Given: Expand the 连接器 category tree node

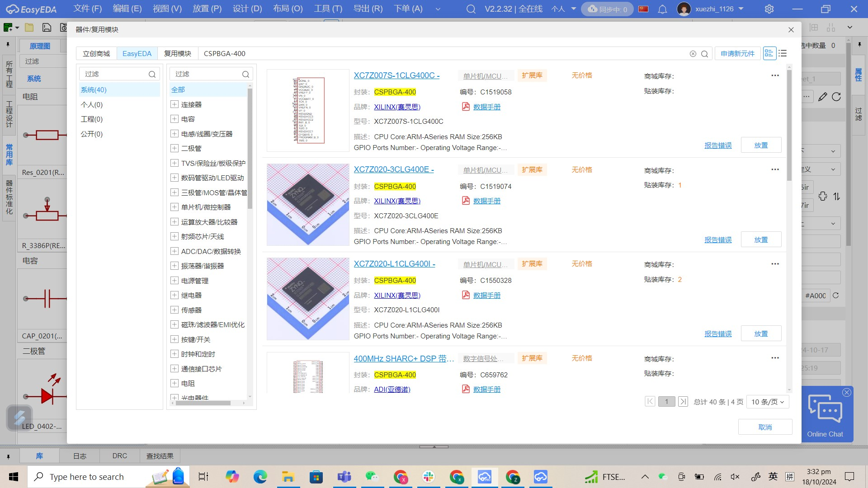Looking at the screenshot, I should click(x=175, y=104).
